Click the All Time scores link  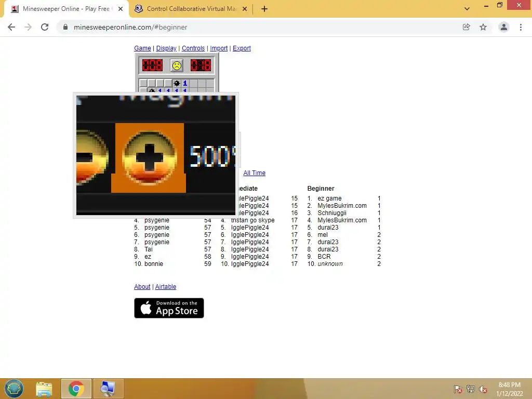point(254,172)
